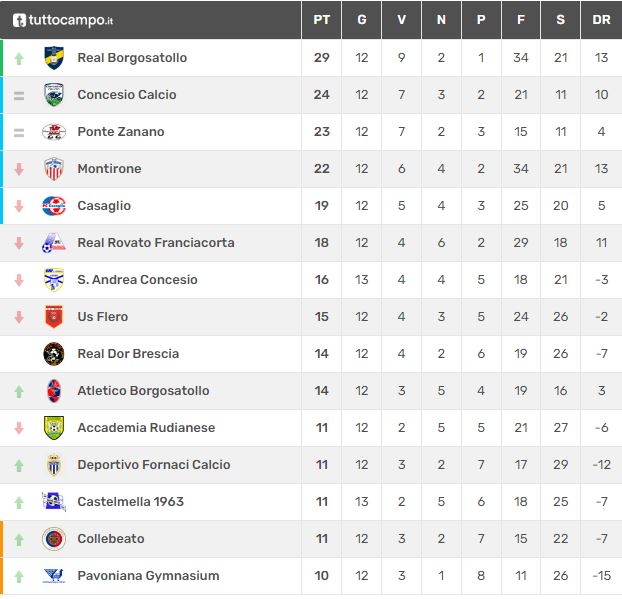Click the Montirone team crest
The image size is (622, 599).
click(x=54, y=169)
